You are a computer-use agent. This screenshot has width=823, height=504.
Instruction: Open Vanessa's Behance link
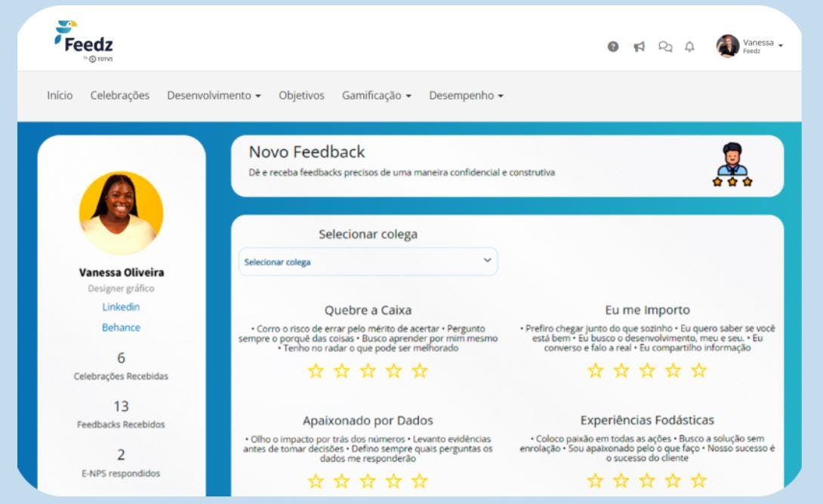point(122,327)
